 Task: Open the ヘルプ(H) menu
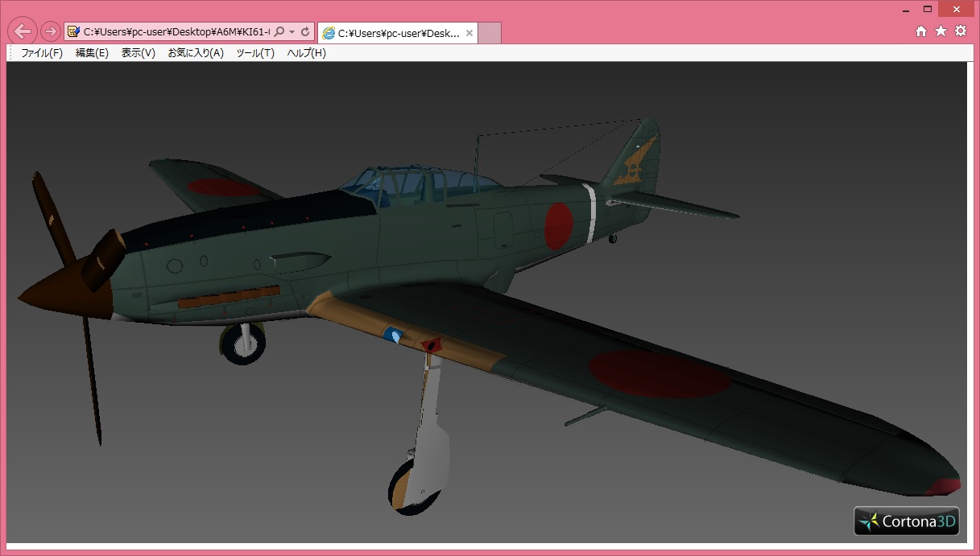click(307, 53)
